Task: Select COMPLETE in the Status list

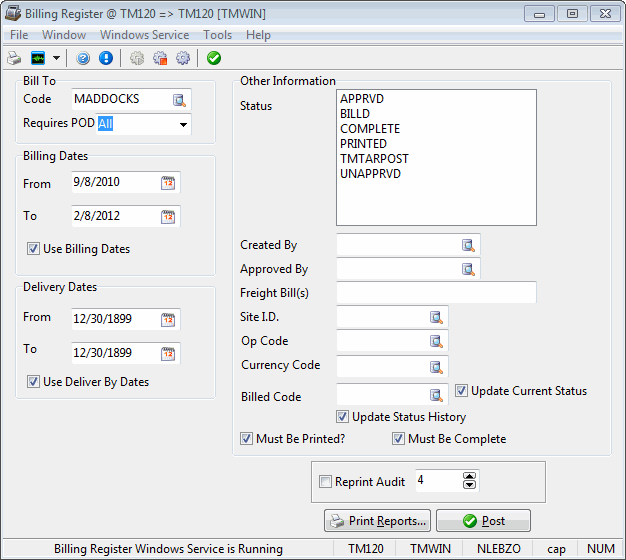Action: [x=370, y=129]
